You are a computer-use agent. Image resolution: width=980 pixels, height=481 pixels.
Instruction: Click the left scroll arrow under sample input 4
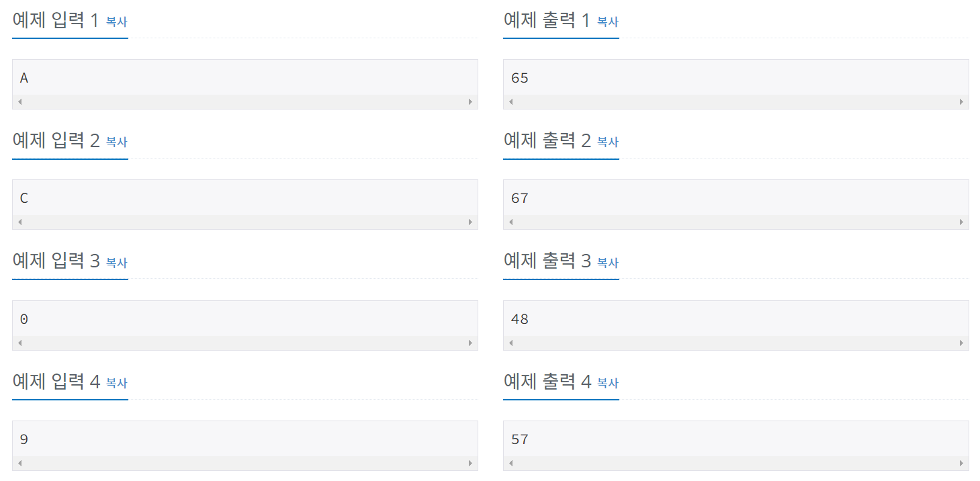(x=19, y=462)
